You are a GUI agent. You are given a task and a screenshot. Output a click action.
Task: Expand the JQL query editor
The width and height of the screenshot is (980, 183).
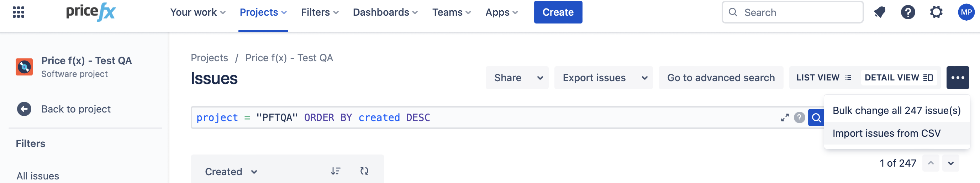784,117
